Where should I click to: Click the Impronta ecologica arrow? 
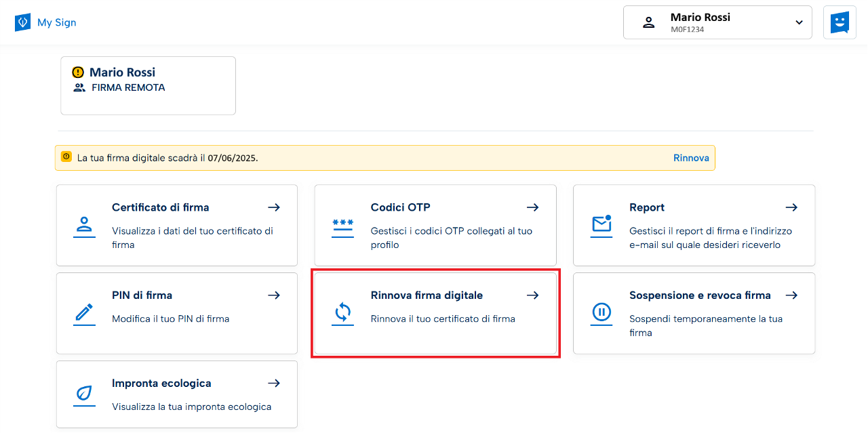pyautogui.click(x=273, y=384)
